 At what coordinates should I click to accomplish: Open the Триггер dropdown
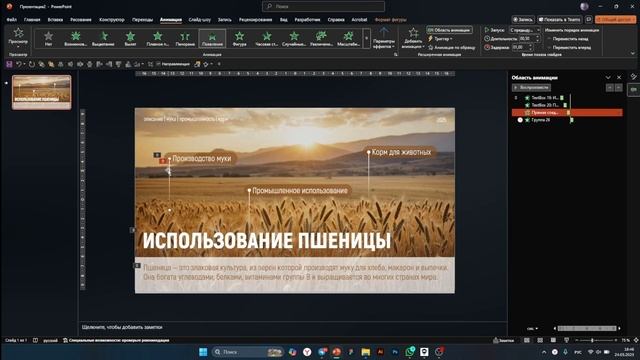point(440,39)
